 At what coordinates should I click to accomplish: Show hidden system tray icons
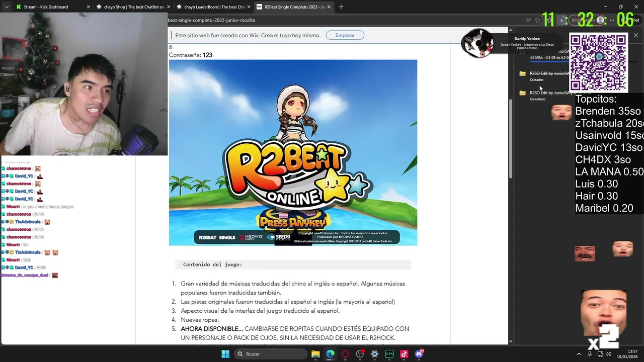tap(579, 354)
